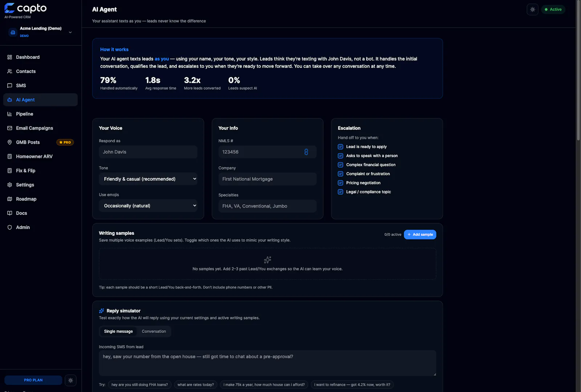Click the Pipeline chart icon

[10, 114]
